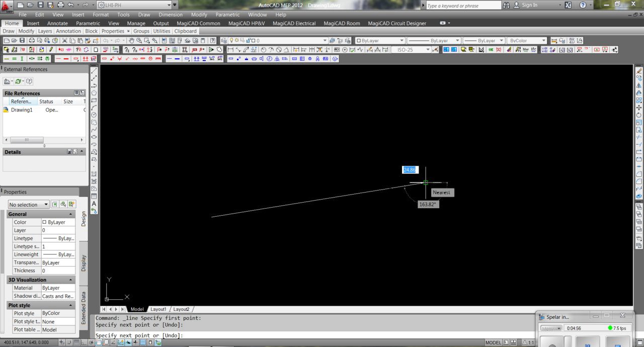Click the Table tool in the Draw toolbar
Image resolution: width=644 pixels, height=347 pixels.
pos(94,196)
